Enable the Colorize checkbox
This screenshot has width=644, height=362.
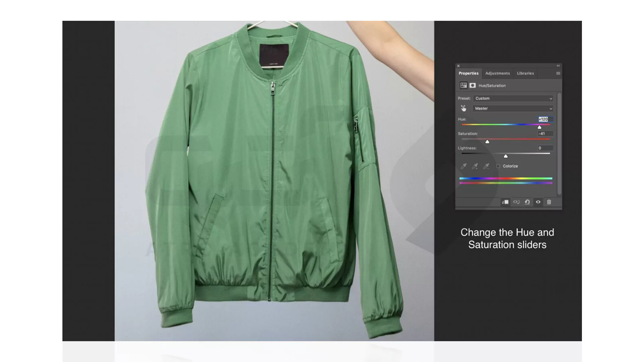click(498, 166)
